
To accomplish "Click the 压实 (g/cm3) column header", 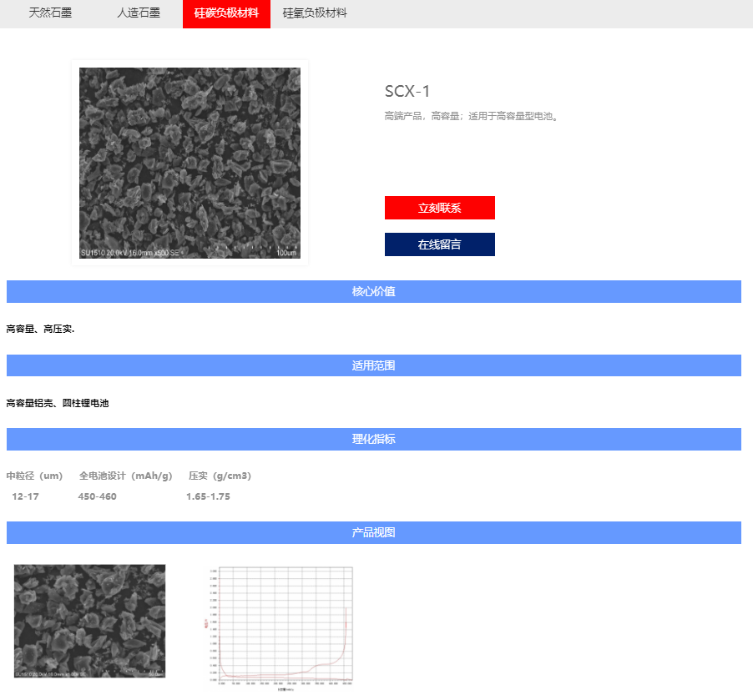I will coord(220,476).
